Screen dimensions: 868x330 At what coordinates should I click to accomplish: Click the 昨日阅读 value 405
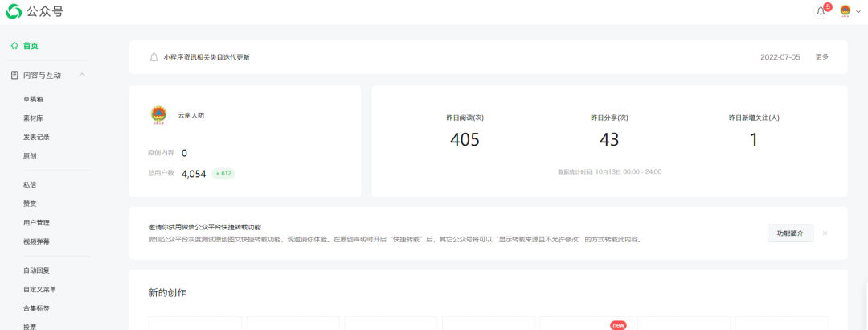pyautogui.click(x=465, y=139)
